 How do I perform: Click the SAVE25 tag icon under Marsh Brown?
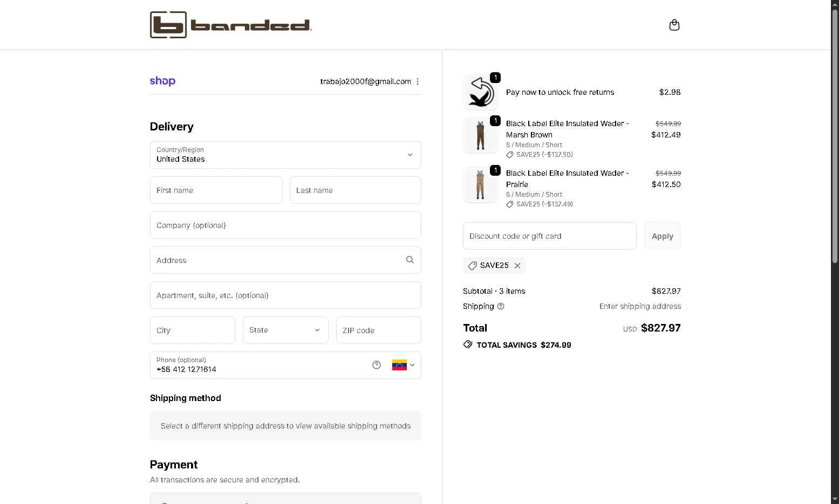coord(510,155)
